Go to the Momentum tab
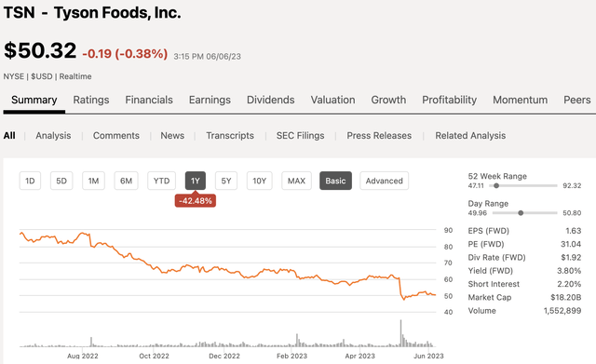 click(x=521, y=100)
